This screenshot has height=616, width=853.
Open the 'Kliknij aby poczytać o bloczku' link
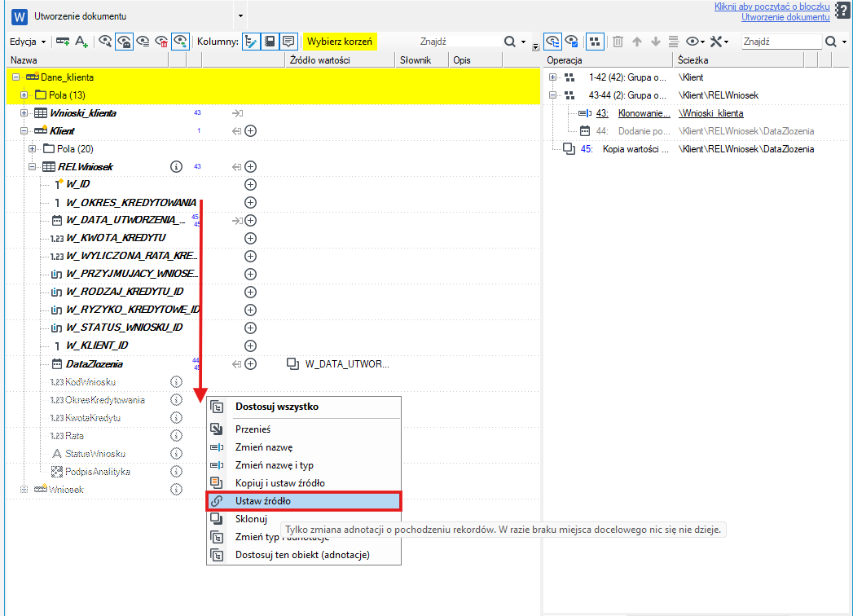coord(772,7)
